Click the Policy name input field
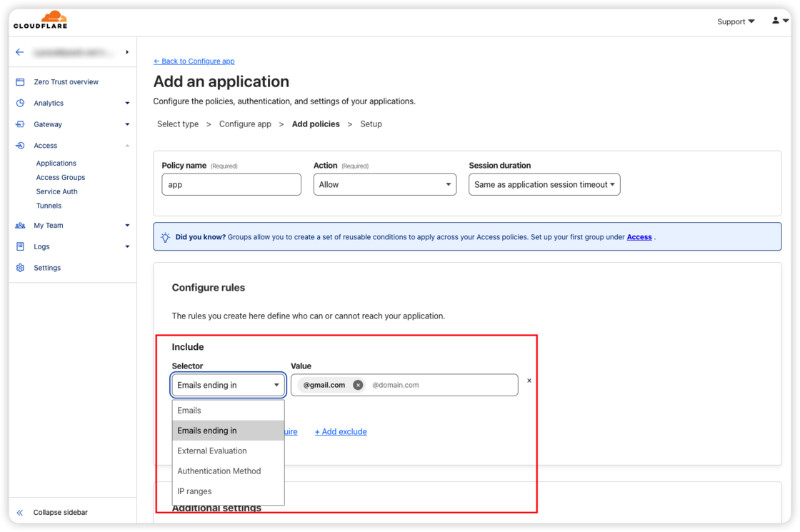800x532 pixels. [231, 185]
